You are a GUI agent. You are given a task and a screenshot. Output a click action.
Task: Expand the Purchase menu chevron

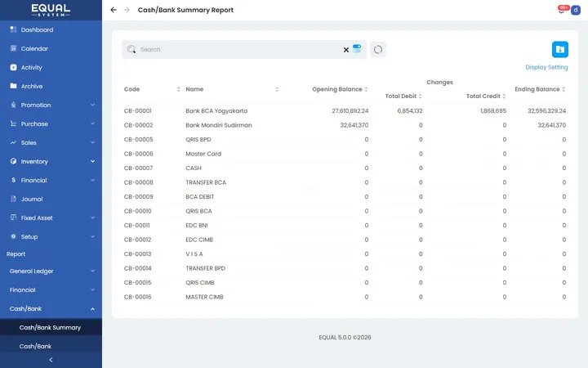pyautogui.click(x=92, y=123)
